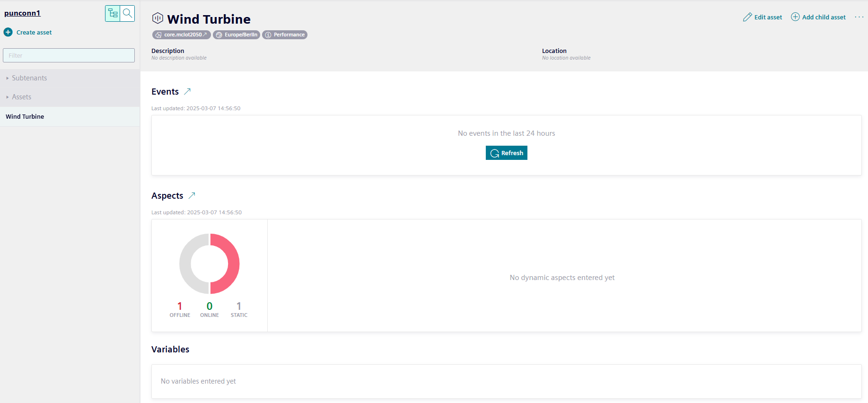Viewport: 868px width, 403px height.
Task: Click the Europe/Berlin timezone tag
Action: point(237,35)
